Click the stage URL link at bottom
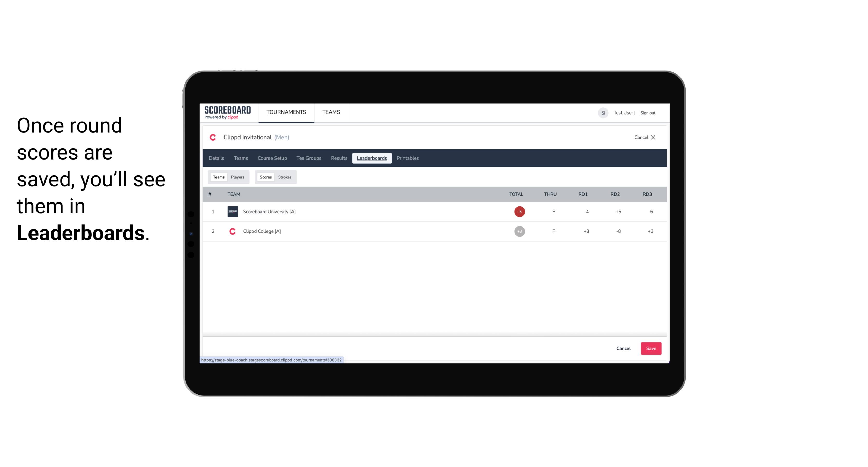Screen dimensions: 868x467 (x=272, y=360)
